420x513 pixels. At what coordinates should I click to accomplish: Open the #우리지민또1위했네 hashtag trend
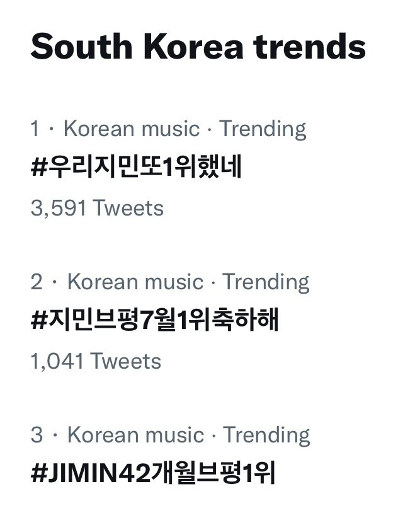tap(136, 168)
